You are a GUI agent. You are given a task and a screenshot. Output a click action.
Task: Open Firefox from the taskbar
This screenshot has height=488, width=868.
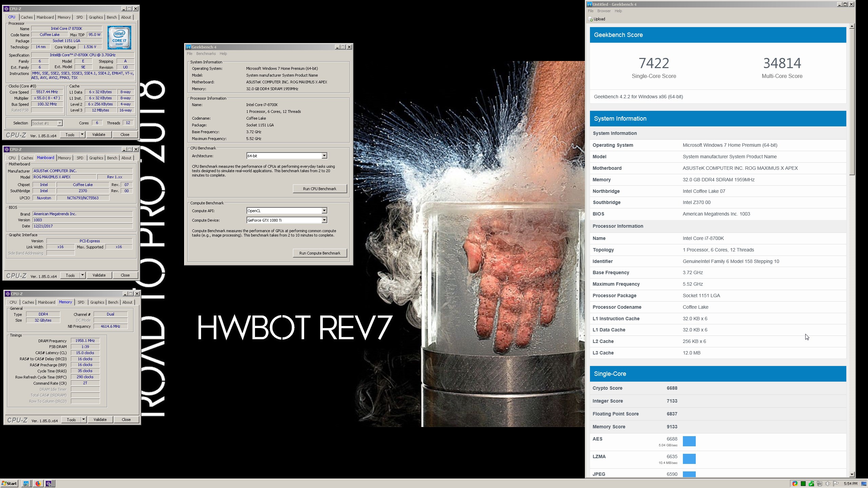pyautogui.click(x=38, y=484)
